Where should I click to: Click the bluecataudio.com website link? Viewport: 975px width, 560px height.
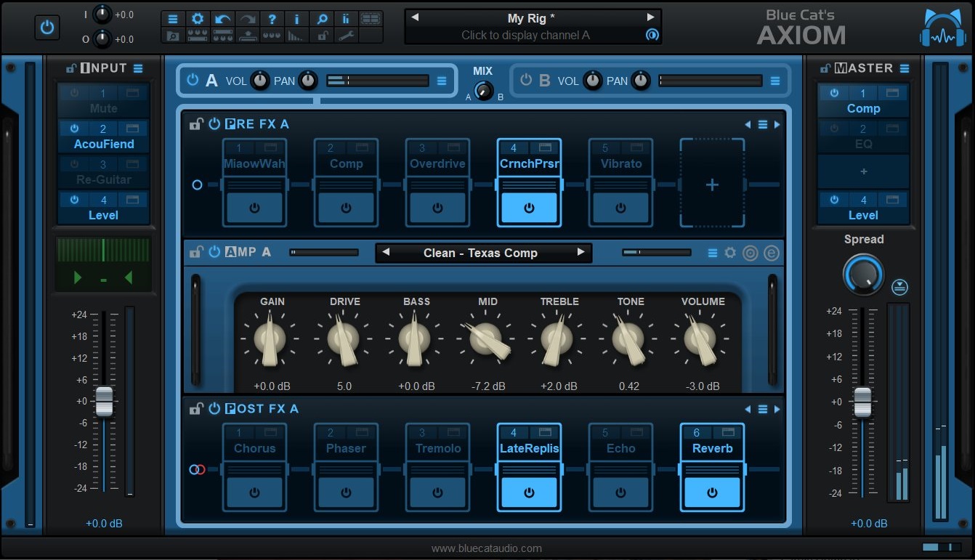[x=487, y=548]
